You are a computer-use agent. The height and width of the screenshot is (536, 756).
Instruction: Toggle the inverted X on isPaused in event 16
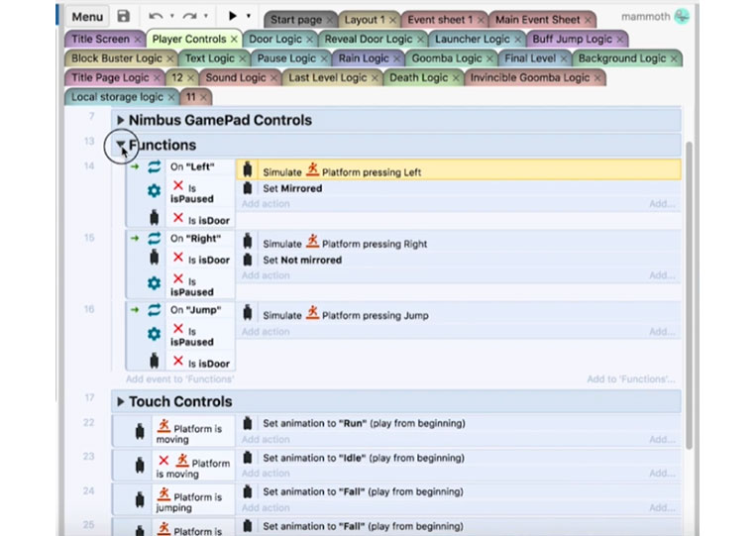[x=178, y=329]
